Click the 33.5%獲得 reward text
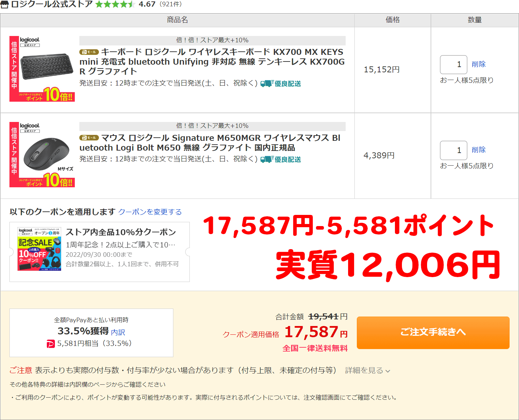 pos(83,331)
